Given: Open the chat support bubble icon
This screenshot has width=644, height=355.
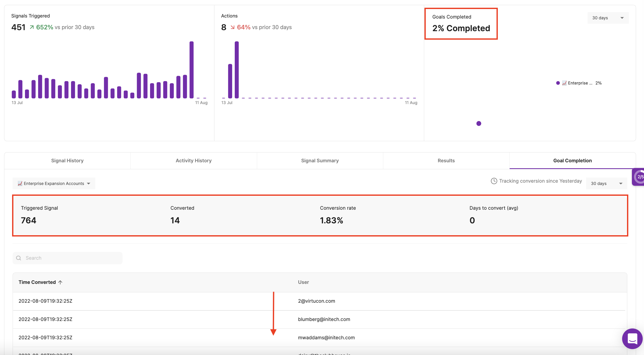Looking at the screenshot, I should [x=632, y=339].
